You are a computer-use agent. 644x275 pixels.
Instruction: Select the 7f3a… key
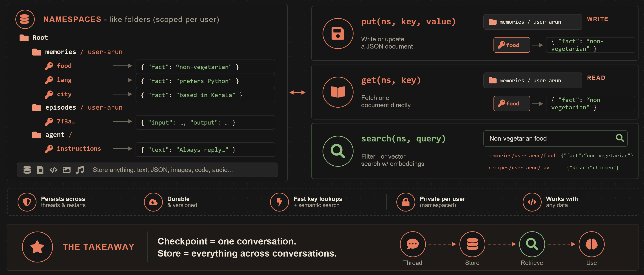pyautogui.click(x=60, y=121)
